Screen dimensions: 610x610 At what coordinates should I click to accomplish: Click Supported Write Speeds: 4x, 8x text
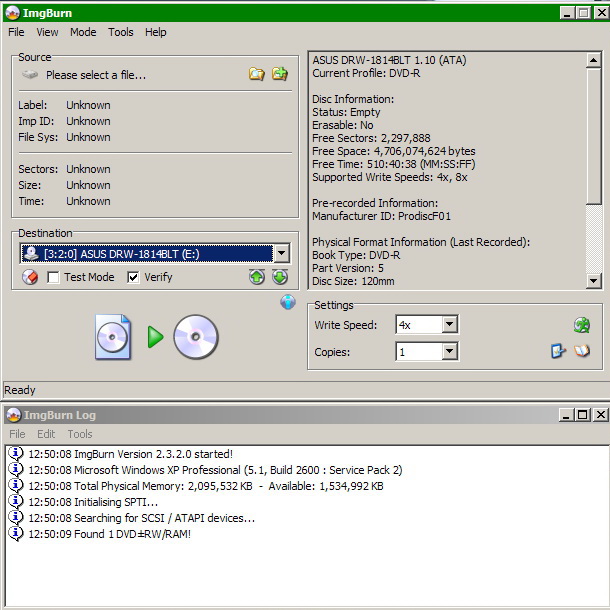(389, 177)
